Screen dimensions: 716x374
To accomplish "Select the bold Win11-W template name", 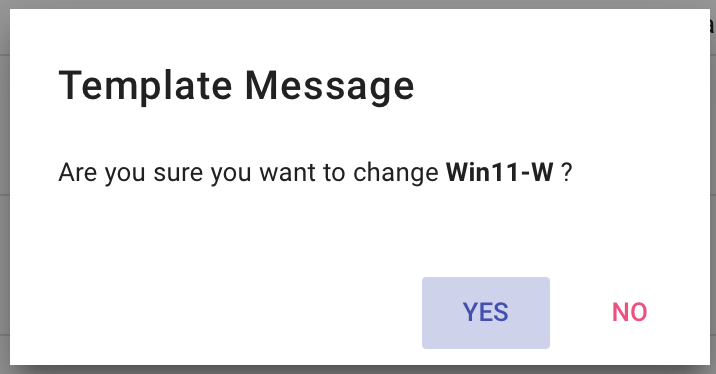I will point(500,173).
